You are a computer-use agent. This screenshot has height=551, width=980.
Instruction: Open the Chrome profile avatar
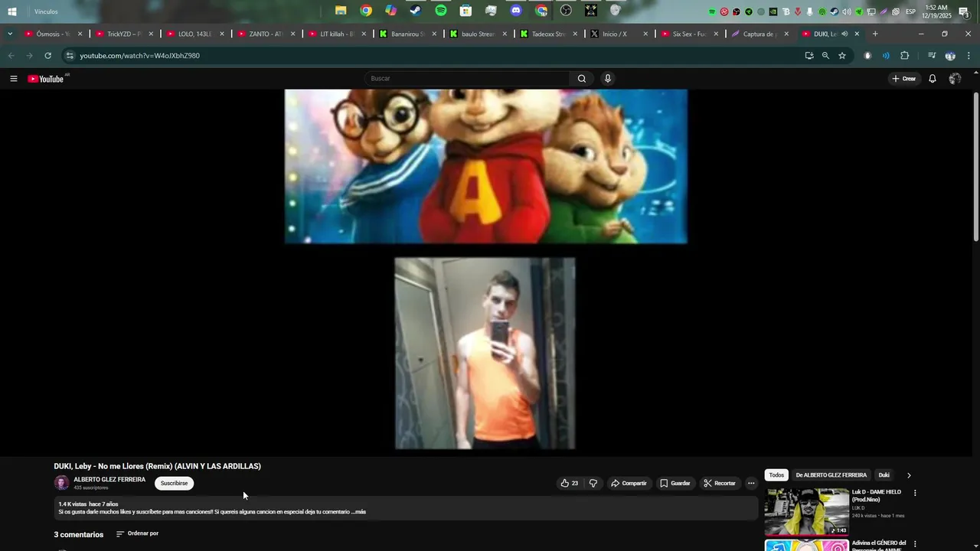click(950, 56)
